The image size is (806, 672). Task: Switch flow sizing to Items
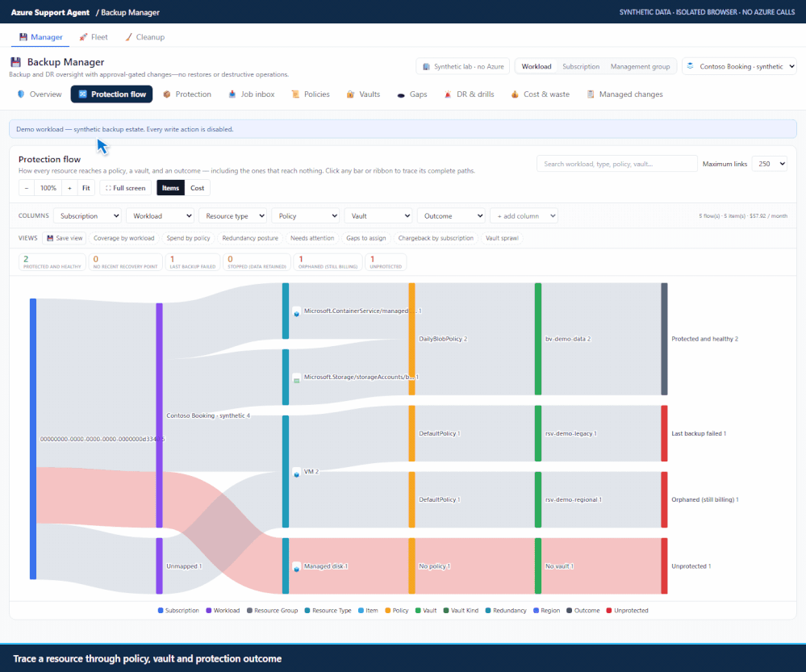[171, 188]
